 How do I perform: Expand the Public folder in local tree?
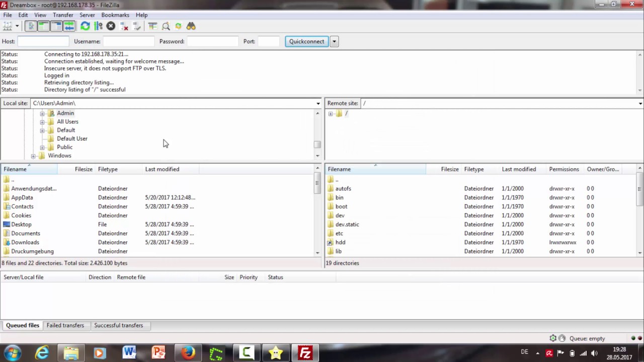42,147
